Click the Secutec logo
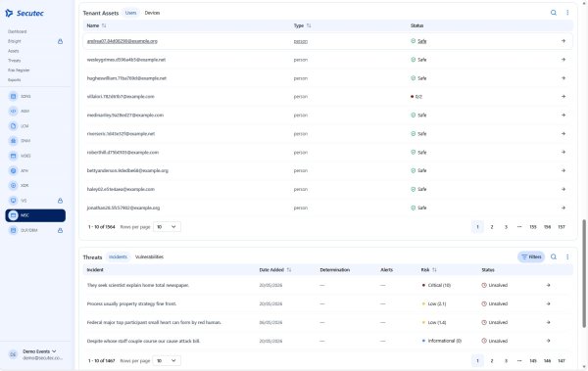 point(24,13)
